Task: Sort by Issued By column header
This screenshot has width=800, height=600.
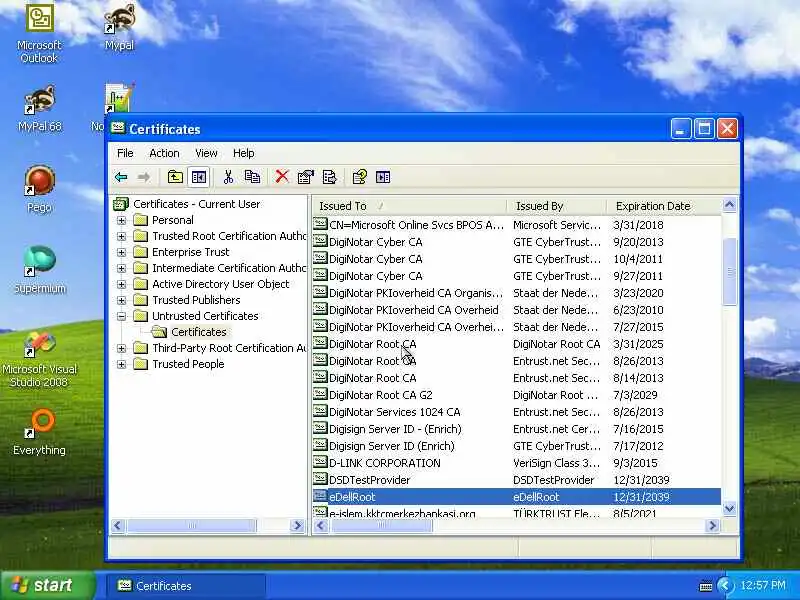Action: click(557, 206)
